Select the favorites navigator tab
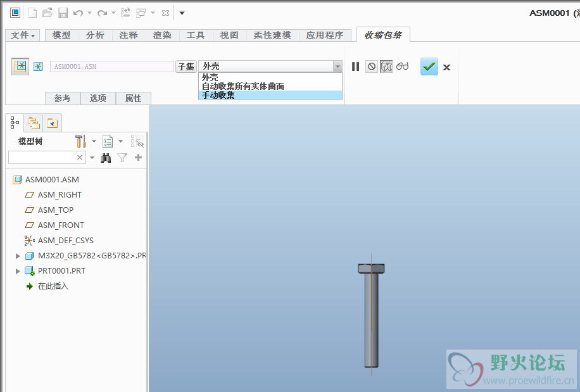The height and width of the screenshot is (392, 580). coord(52,123)
